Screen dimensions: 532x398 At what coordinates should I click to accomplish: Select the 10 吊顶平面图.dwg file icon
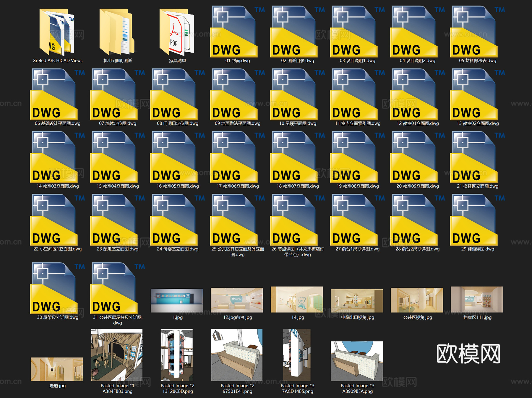point(294,95)
